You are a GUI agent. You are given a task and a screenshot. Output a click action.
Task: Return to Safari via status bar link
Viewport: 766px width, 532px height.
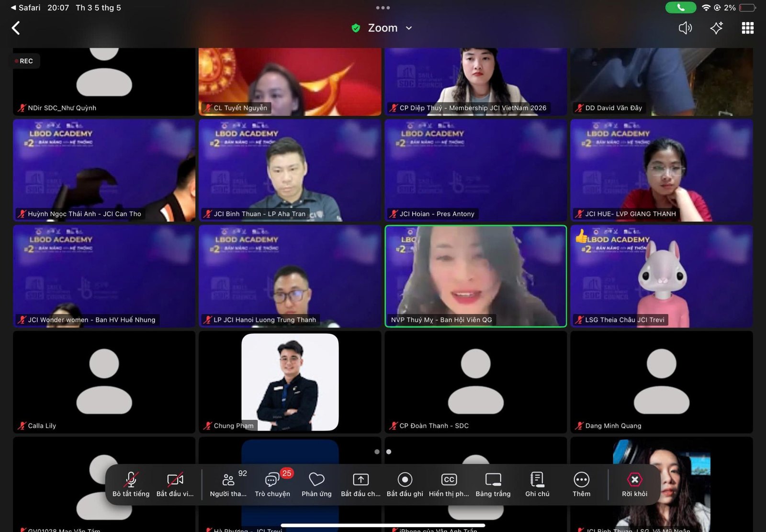point(26,8)
